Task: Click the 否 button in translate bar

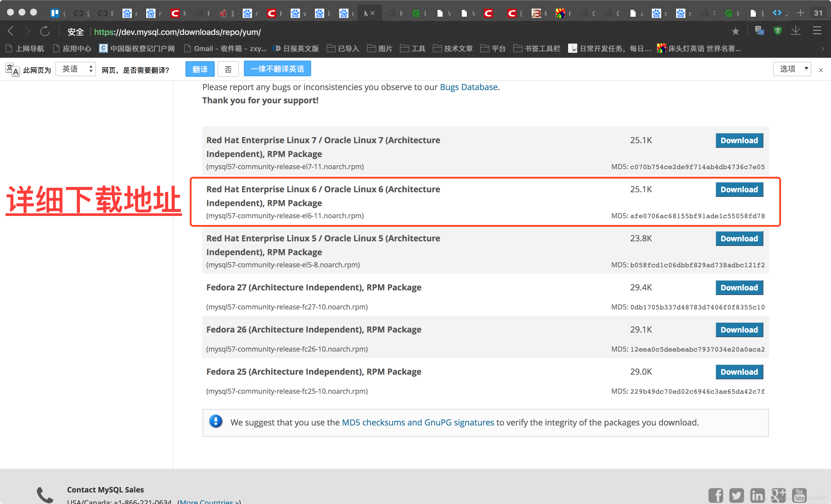Action: [228, 69]
